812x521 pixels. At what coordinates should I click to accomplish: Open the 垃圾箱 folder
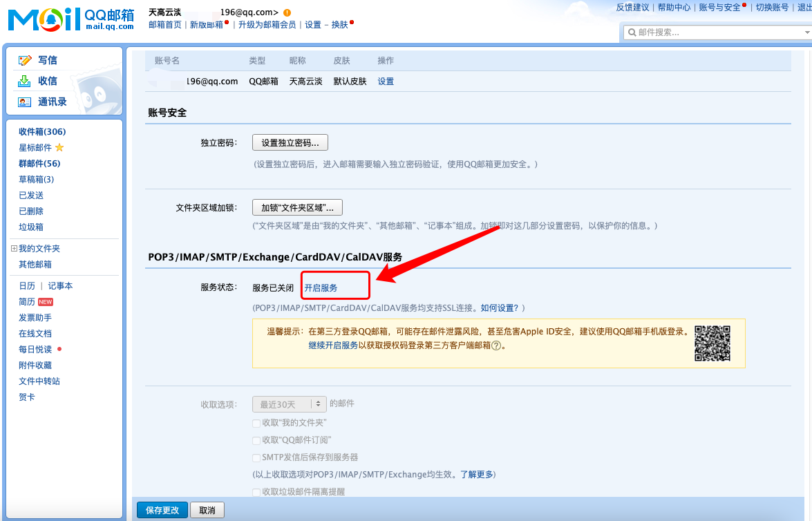pyautogui.click(x=31, y=227)
